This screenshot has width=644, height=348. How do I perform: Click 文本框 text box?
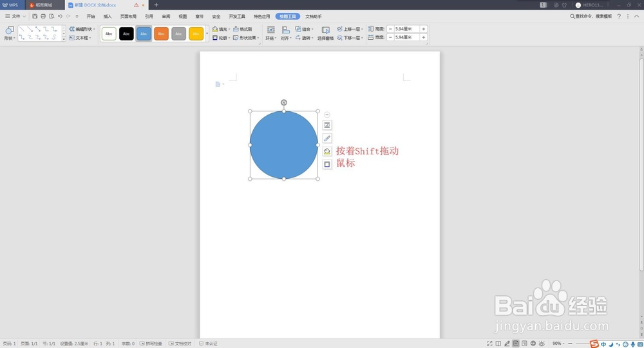click(79, 38)
